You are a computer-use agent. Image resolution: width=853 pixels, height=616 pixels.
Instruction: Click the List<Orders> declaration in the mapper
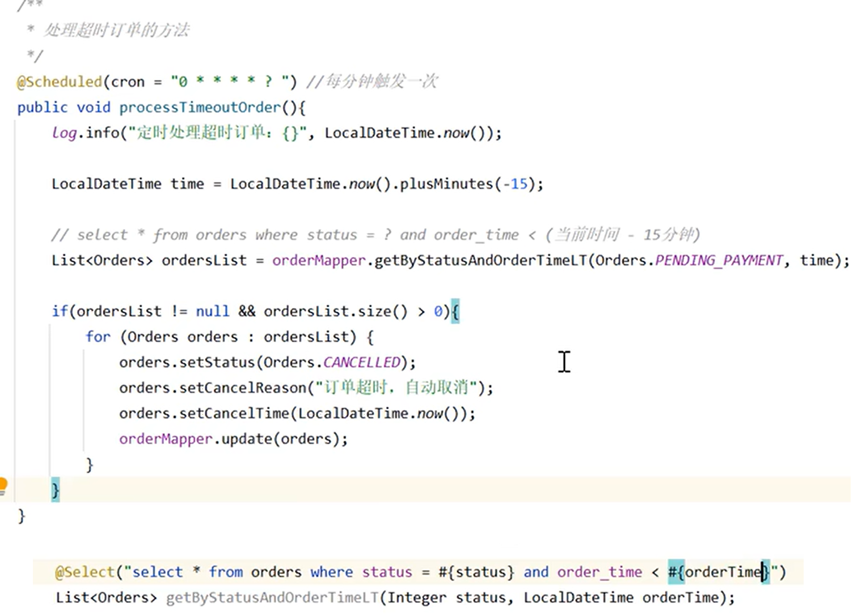[x=104, y=597]
